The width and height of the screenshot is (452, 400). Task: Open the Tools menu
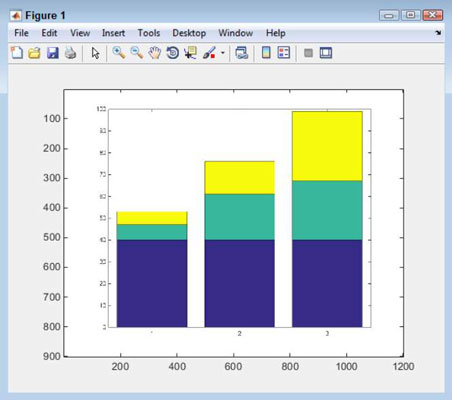pos(149,33)
